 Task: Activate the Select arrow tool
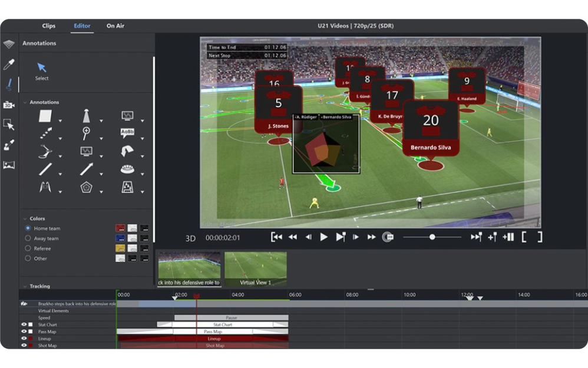click(x=42, y=71)
